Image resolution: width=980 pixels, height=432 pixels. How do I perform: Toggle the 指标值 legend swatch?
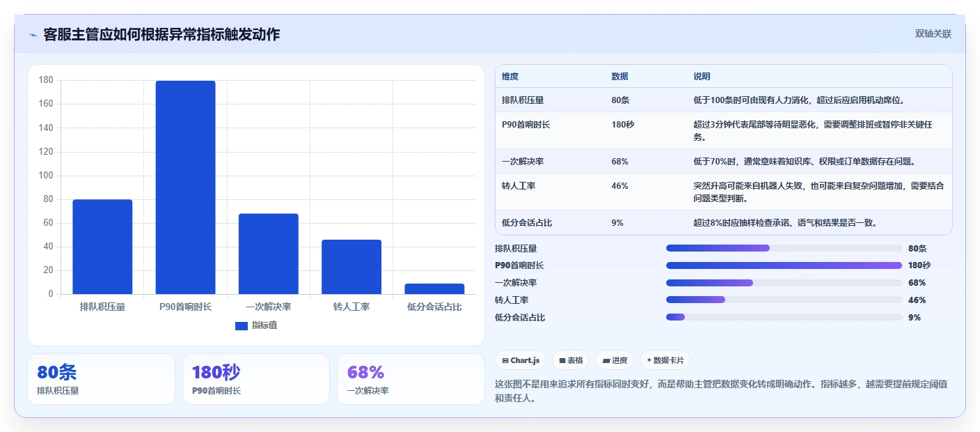(x=242, y=325)
